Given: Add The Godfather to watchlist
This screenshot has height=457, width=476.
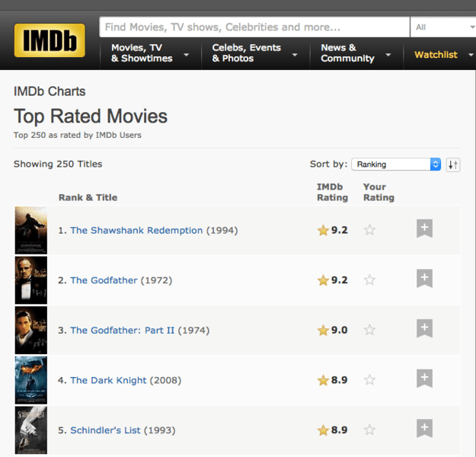Looking at the screenshot, I should click(424, 279).
